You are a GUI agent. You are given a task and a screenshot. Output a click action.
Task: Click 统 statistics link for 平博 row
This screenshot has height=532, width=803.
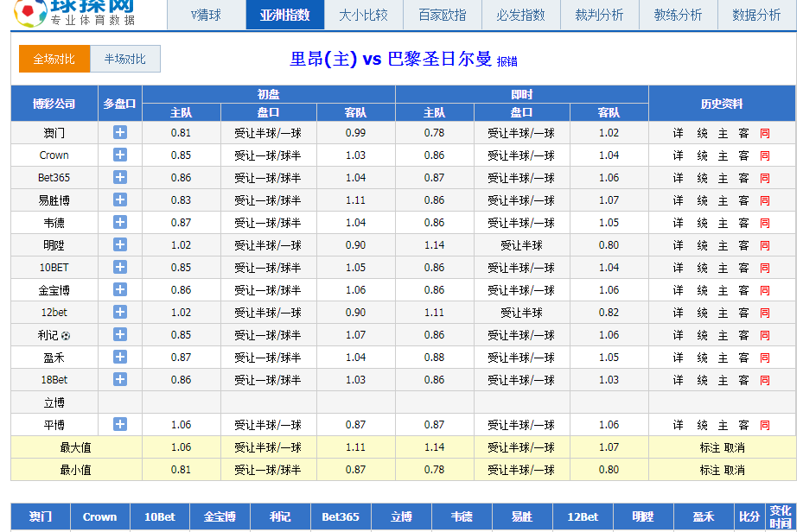coord(702,425)
